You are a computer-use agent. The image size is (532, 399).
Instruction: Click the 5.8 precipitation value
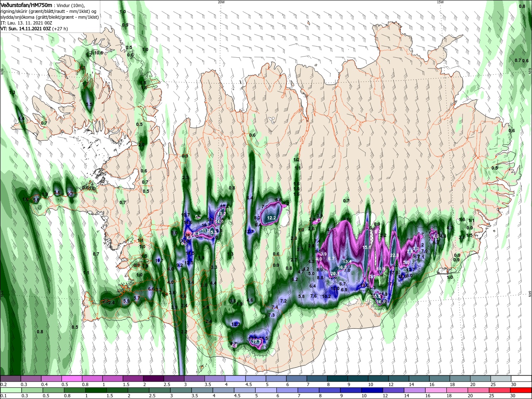(302, 296)
